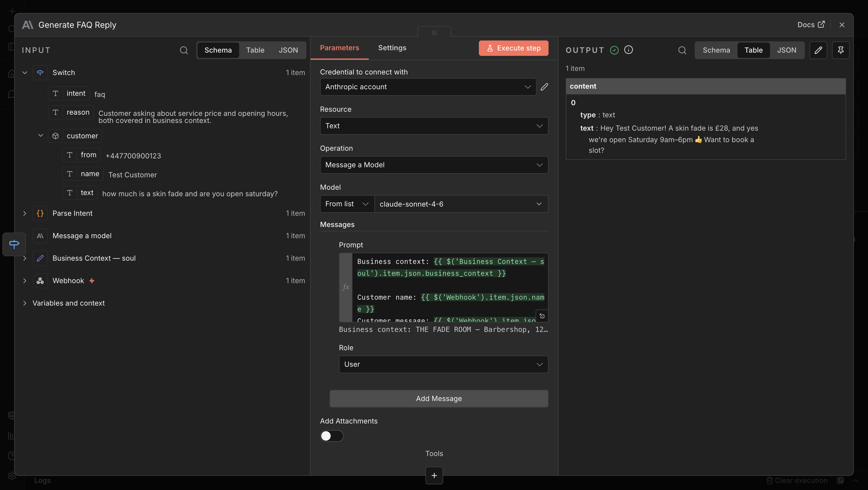Viewport: 868px width, 490px height.
Task: Select the INPUT JSON view
Action: click(x=288, y=50)
